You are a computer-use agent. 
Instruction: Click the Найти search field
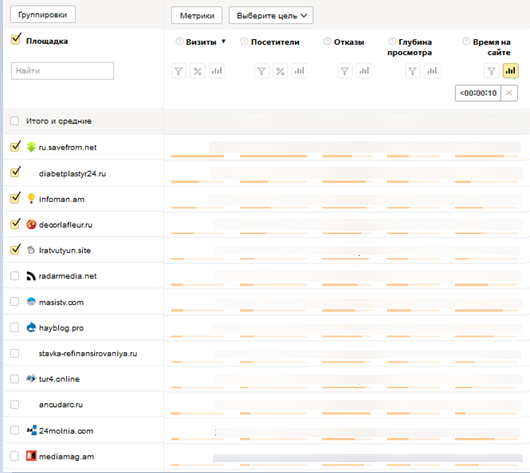[x=63, y=71]
